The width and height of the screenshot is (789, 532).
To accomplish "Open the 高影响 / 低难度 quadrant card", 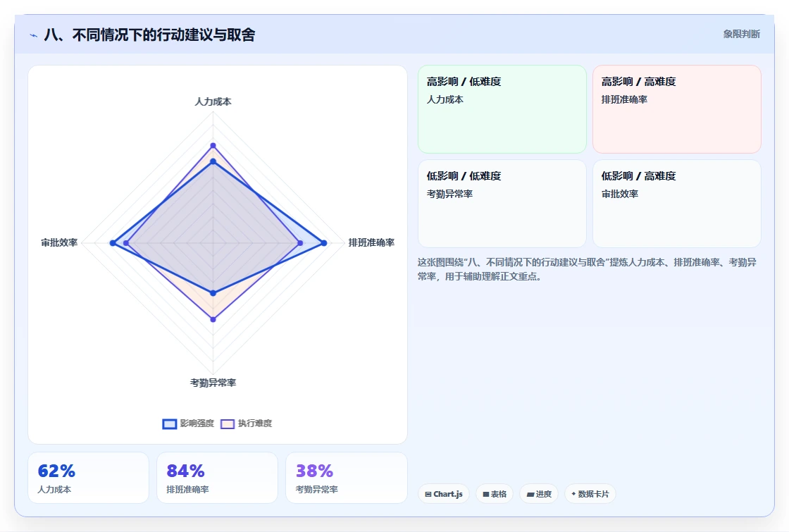I will (x=502, y=109).
